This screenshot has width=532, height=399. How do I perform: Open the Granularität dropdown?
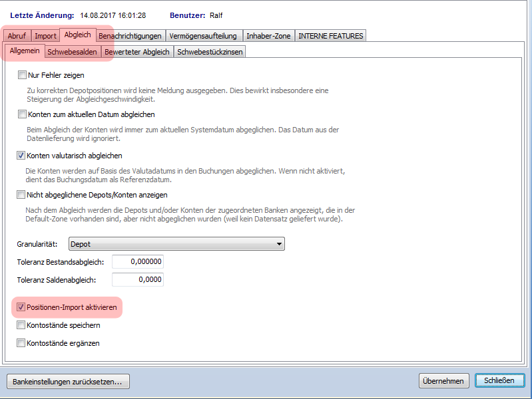pyautogui.click(x=176, y=244)
